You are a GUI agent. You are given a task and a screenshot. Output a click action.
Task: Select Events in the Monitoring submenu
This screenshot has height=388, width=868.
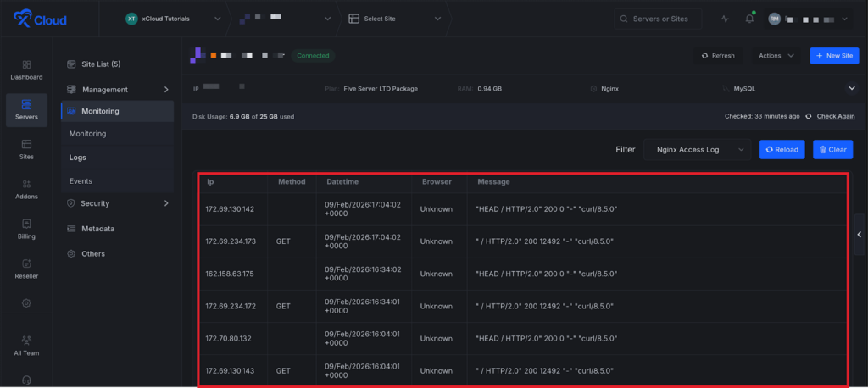click(x=81, y=181)
